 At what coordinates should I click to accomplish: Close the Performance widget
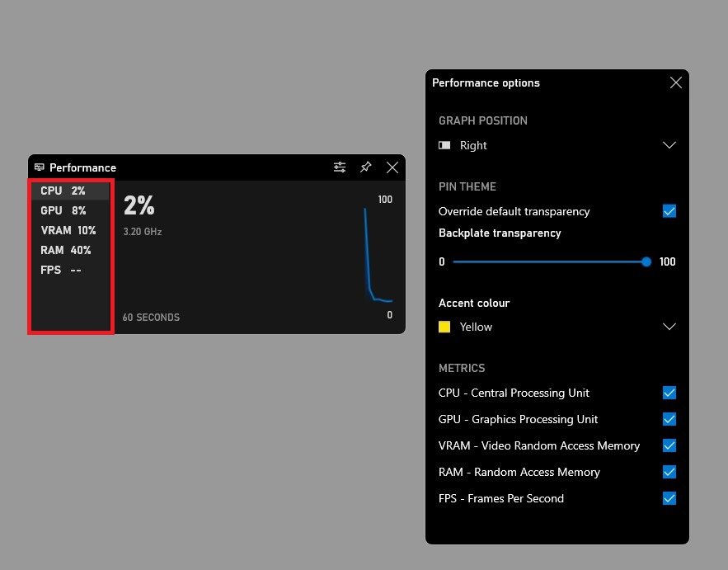(x=392, y=167)
